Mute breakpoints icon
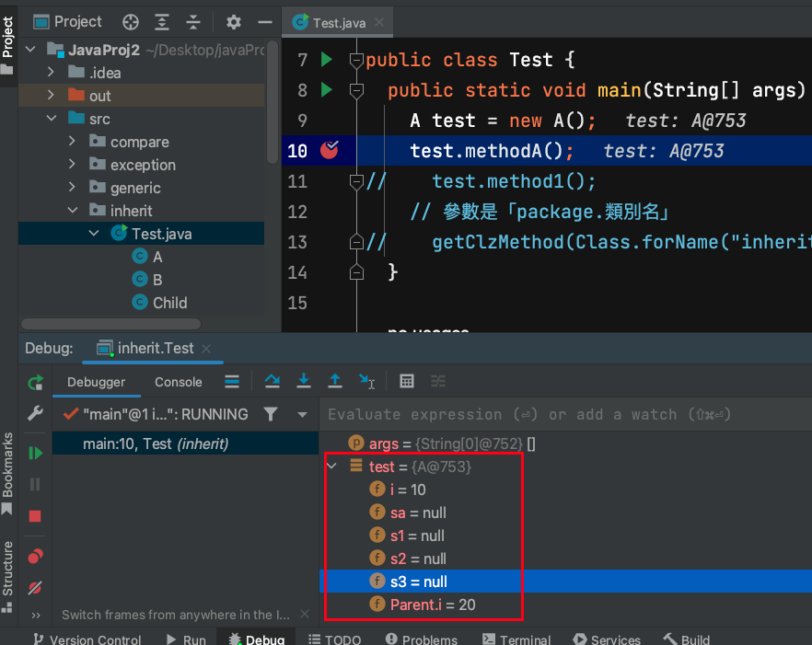The height and width of the screenshot is (645, 812). coord(35,588)
